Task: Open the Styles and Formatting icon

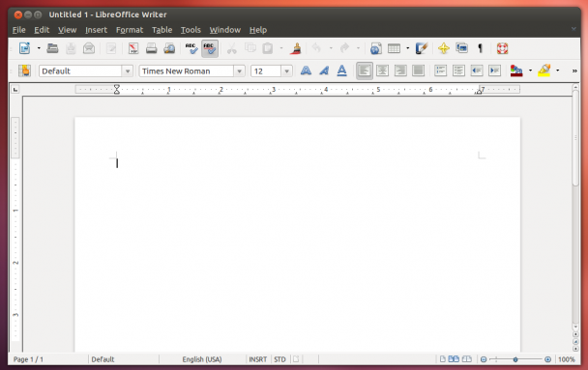Action: click(x=25, y=71)
